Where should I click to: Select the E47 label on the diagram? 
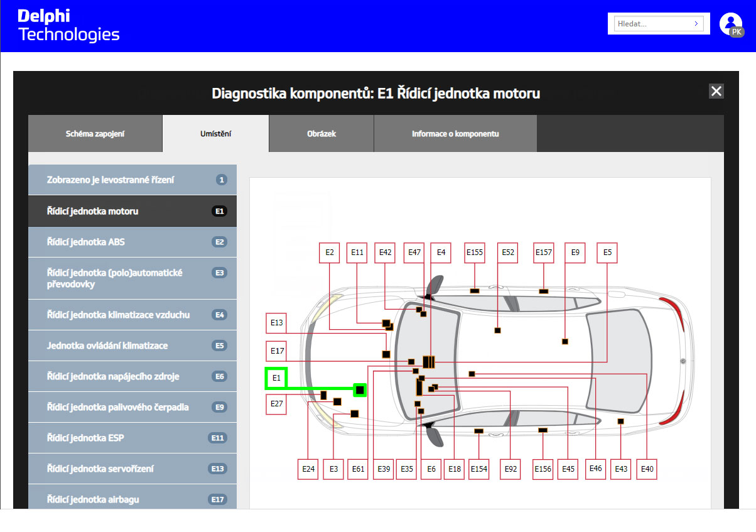[x=414, y=252]
